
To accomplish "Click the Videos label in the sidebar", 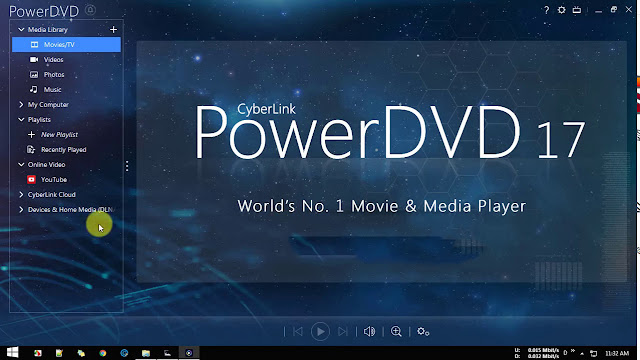I will point(53,60).
